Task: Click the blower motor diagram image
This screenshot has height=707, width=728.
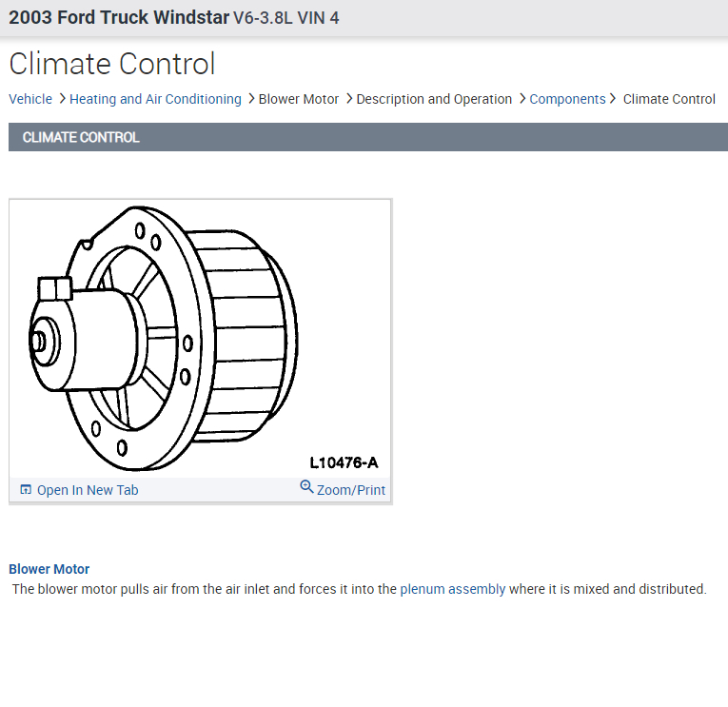Action: click(x=200, y=339)
